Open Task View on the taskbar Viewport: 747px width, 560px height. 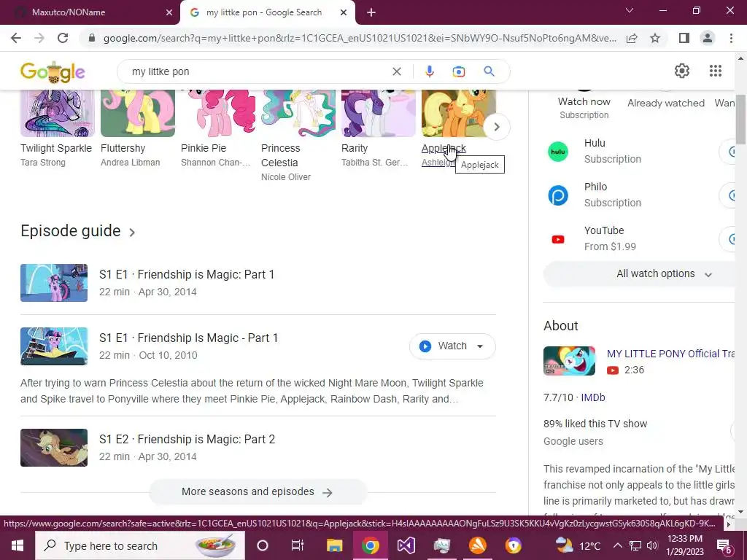point(298,545)
